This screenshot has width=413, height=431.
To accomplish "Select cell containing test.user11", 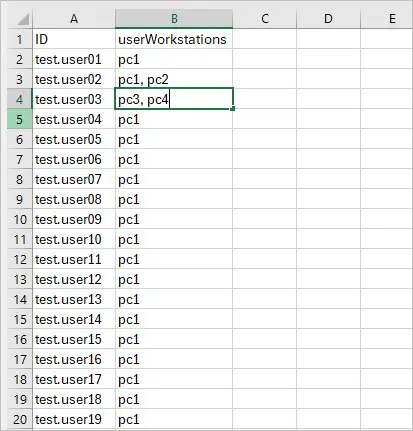I will tap(74, 259).
